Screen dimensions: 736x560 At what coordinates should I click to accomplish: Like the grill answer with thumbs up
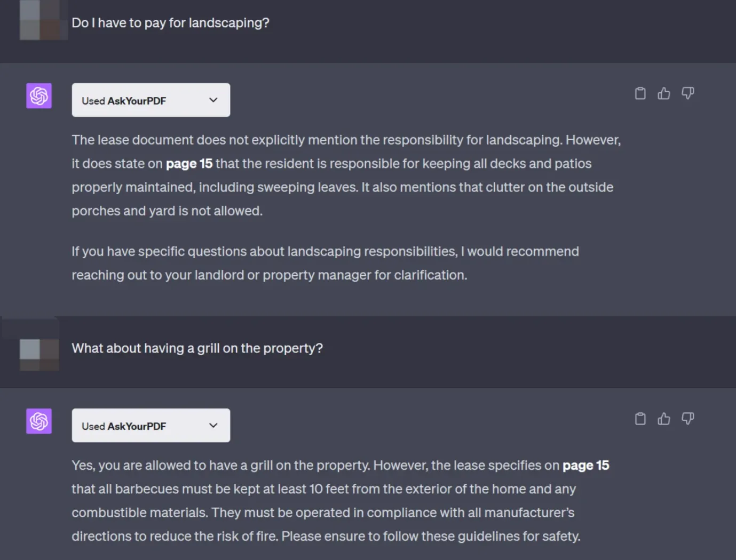tap(663, 419)
